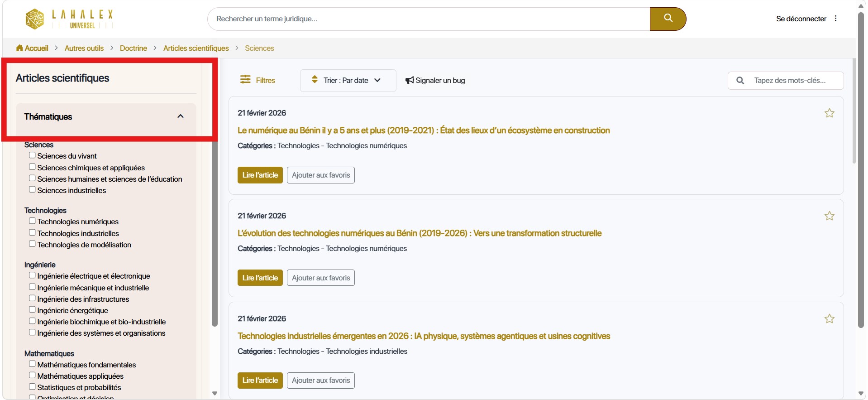Click the sidebar scrollbar down arrow
This screenshot has height=400, width=868.
(215, 393)
